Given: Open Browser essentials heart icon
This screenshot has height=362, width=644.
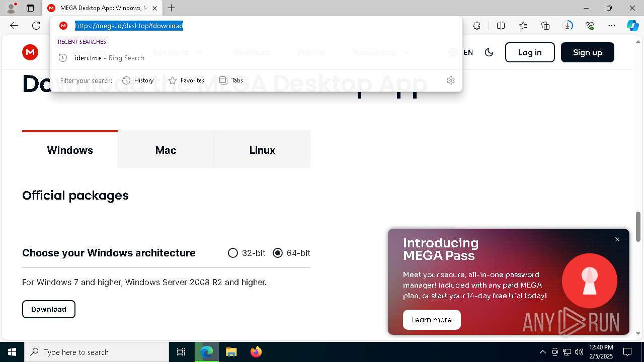Looking at the screenshot, I should pos(590,26).
